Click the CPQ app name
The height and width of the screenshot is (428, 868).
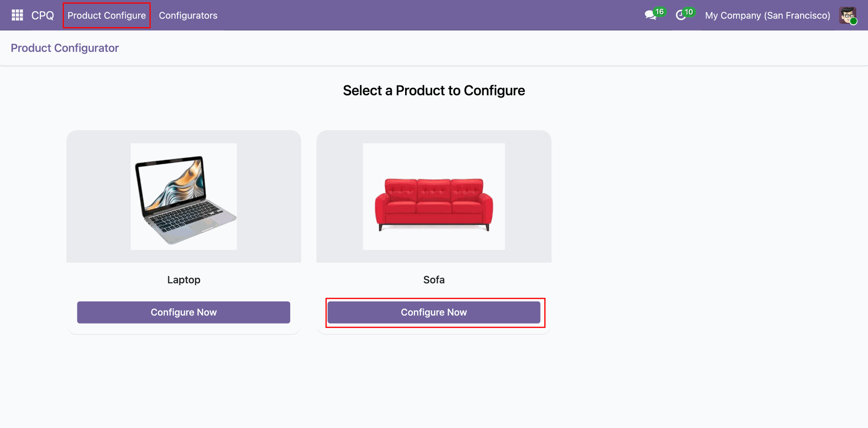point(42,15)
